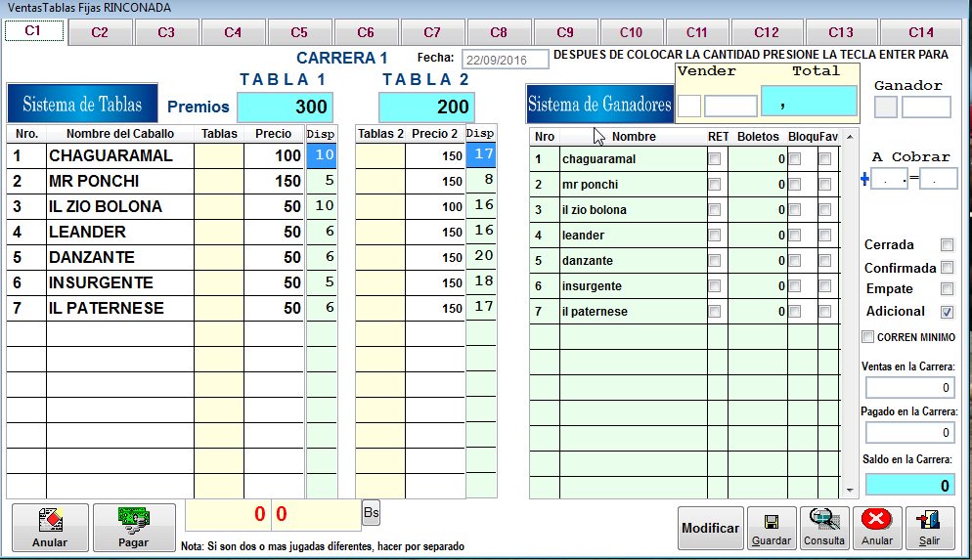
Task: Enable the Empate checkbox
Action: coord(947,288)
